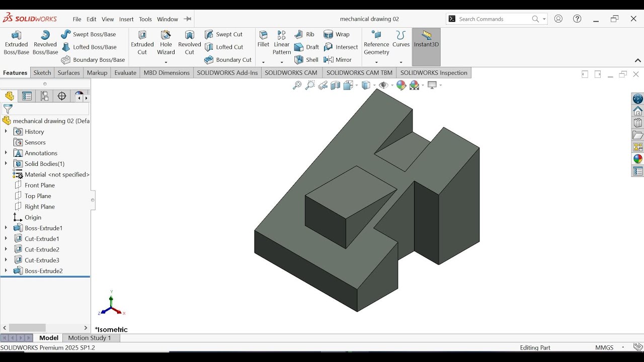
Task: Open the DimXpertManager panel tab
Action: (62, 96)
